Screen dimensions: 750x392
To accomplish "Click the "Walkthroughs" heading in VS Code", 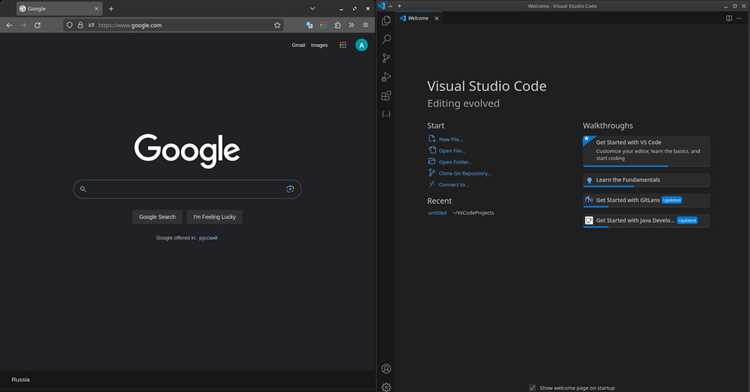I will [x=607, y=125].
